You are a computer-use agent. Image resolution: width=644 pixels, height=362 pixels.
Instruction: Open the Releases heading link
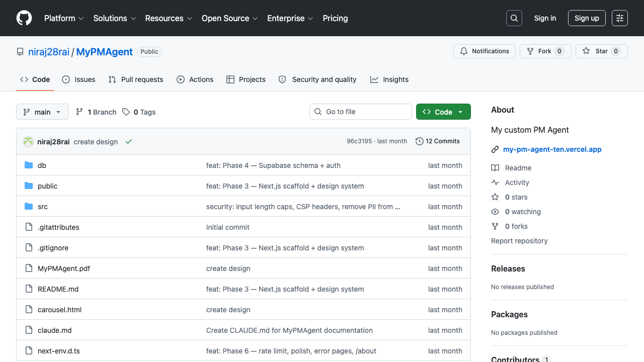508,268
